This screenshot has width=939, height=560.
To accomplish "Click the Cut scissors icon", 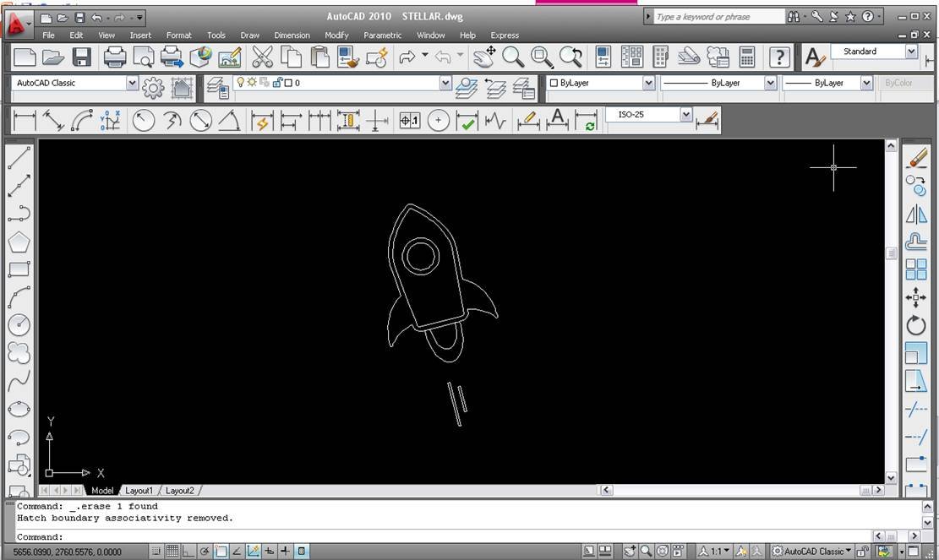I will coord(262,57).
